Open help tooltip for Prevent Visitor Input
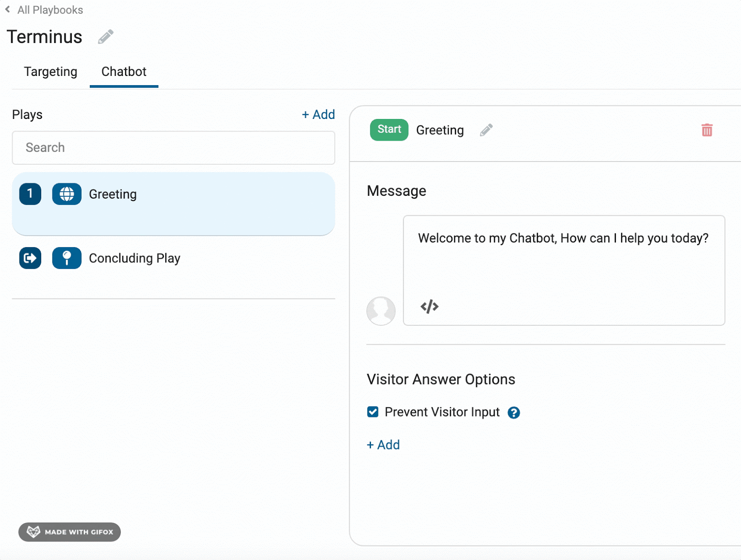741x560 pixels. (x=514, y=412)
